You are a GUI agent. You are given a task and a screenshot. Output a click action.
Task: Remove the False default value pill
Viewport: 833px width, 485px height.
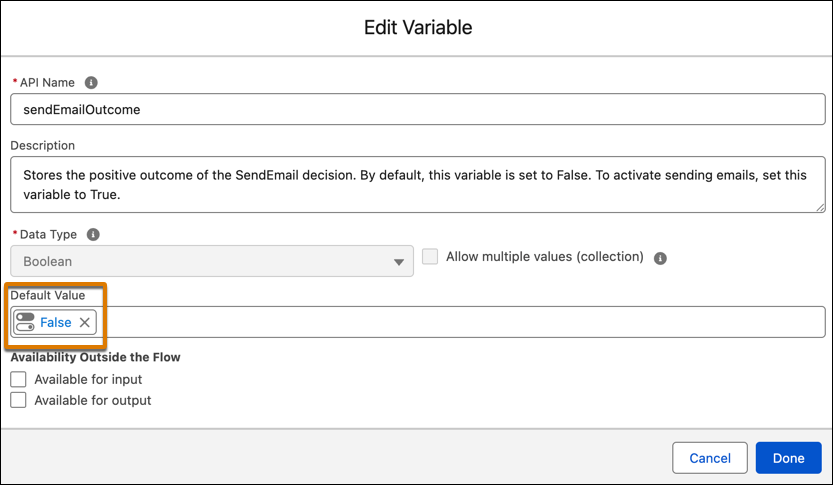(84, 322)
